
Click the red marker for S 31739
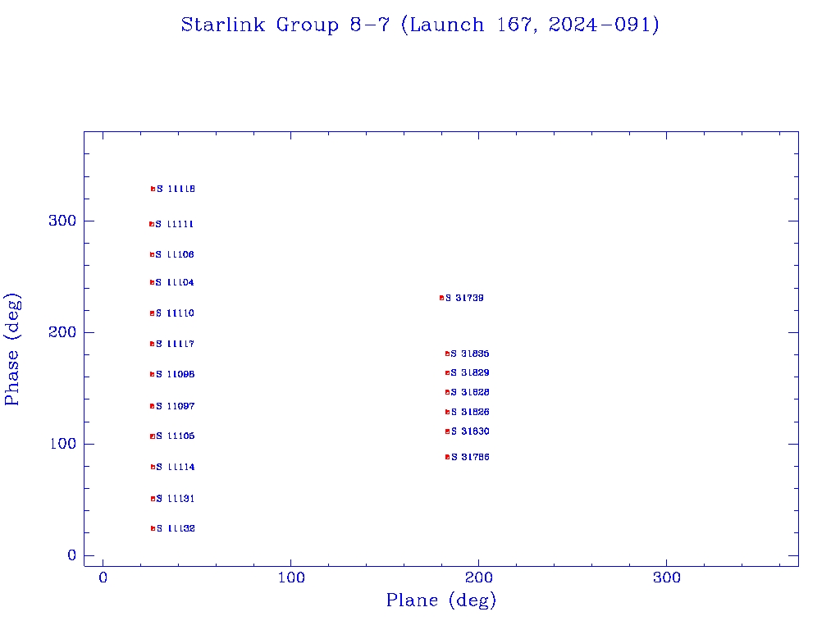pos(441,298)
